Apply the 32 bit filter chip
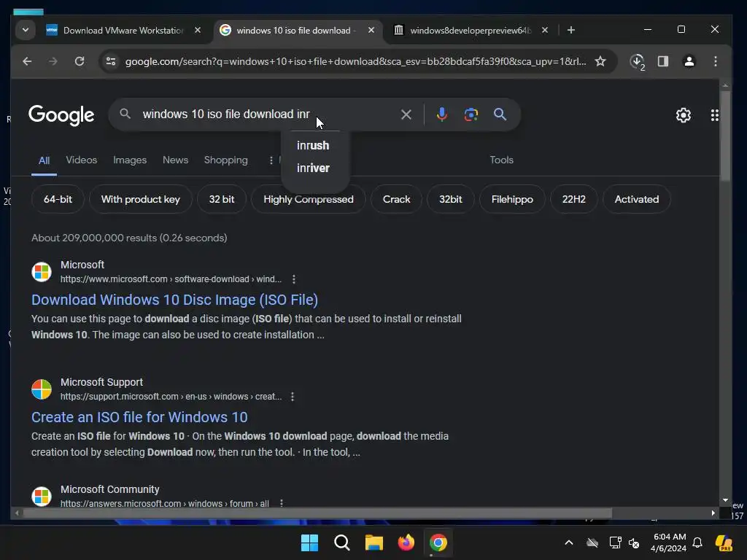 pos(222,199)
